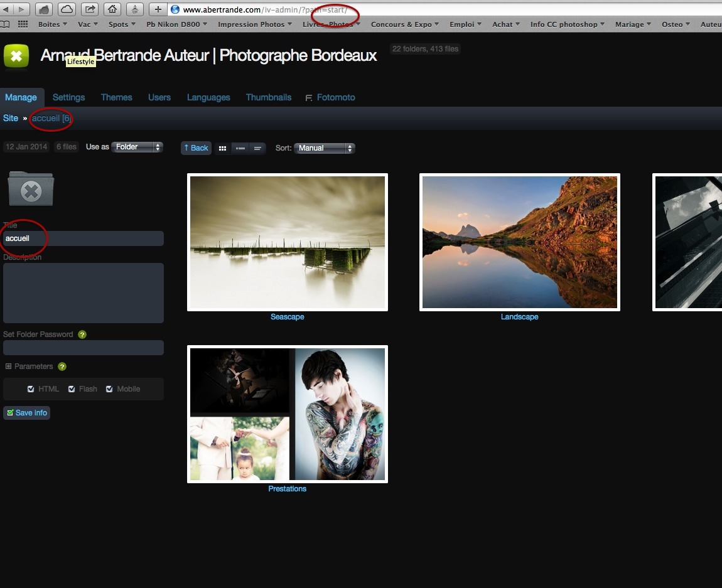Switch to compact list view icon
Viewport: 722px width, 588px height.
(257, 148)
